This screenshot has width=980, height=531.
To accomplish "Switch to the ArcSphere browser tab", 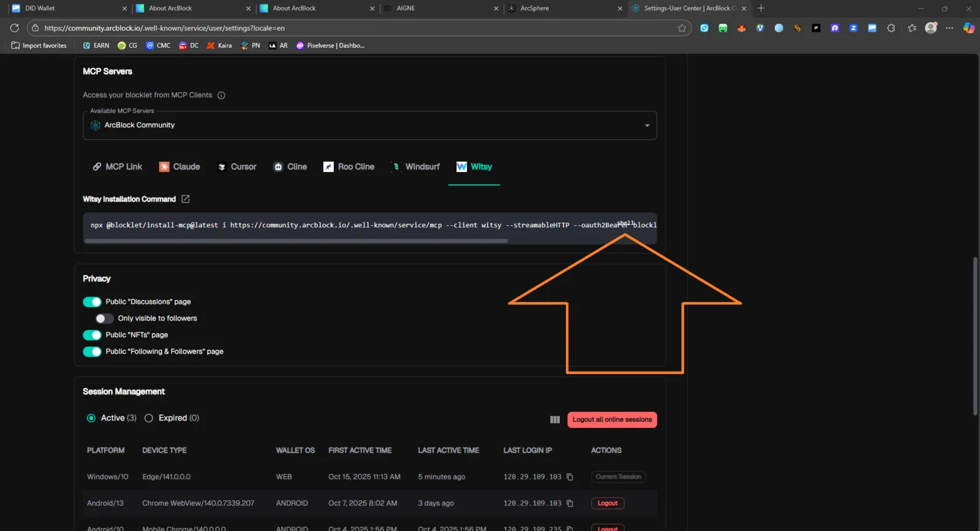I will tap(564, 9).
